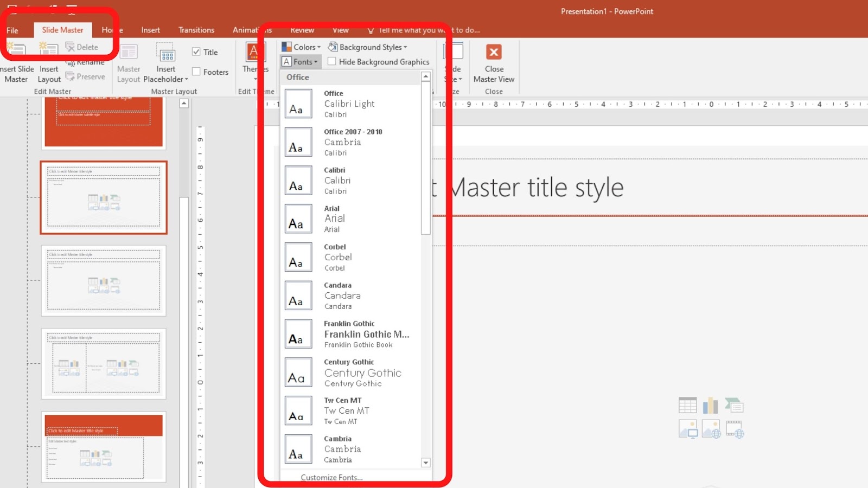Pick the Corbel font theme
The image size is (868, 488).
tap(352, 257)
